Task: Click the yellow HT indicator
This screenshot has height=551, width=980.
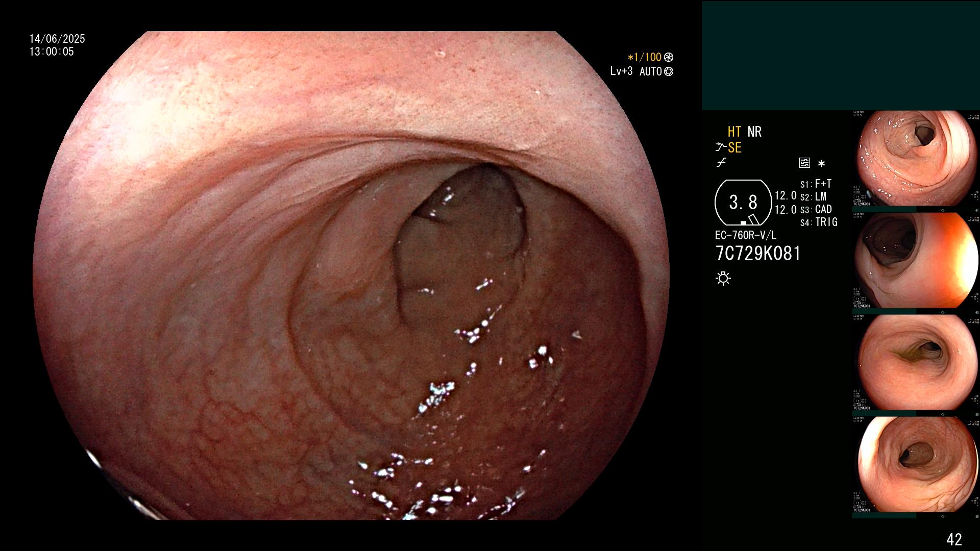Action: point(734,132)
